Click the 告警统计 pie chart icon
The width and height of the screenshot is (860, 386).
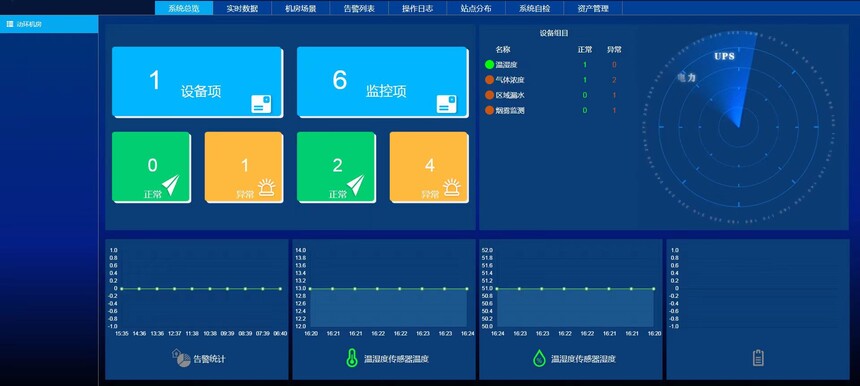[180, 357]
